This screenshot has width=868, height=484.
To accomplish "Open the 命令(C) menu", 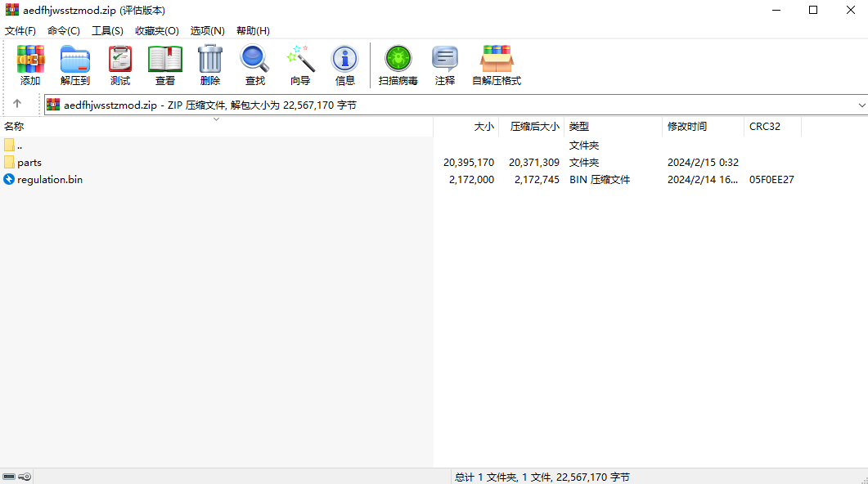I will click(64, 31).
